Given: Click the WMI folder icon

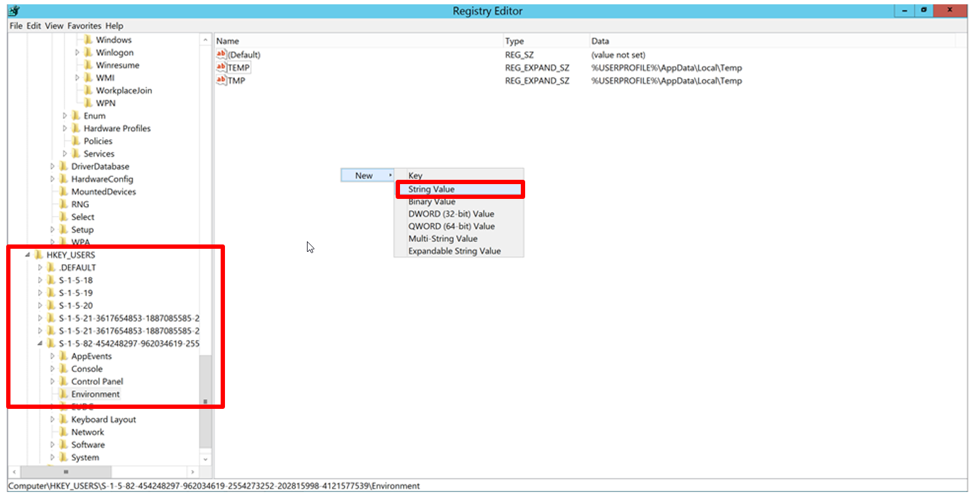Looking at the screenshot, I should [x=88, y=78].
